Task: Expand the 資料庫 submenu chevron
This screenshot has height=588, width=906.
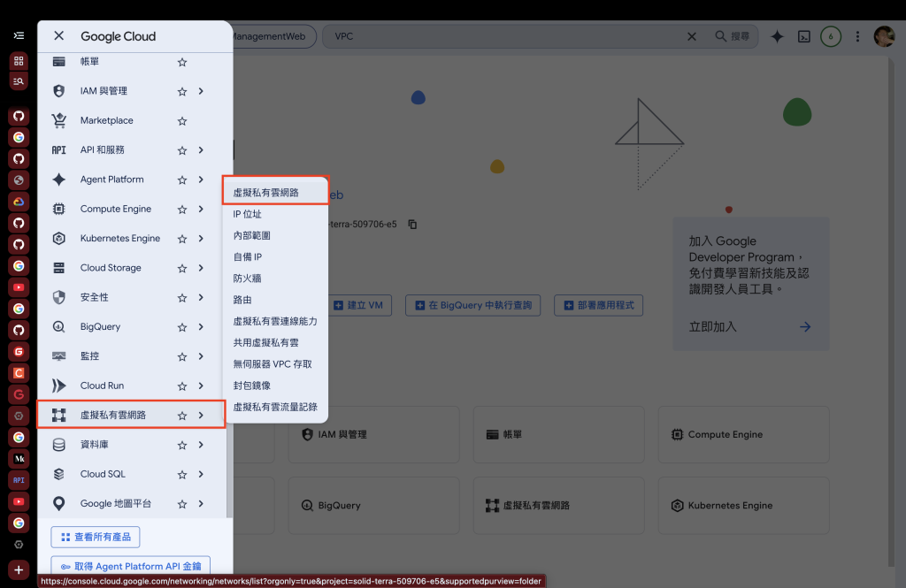Action: click(x=201, y=444)
